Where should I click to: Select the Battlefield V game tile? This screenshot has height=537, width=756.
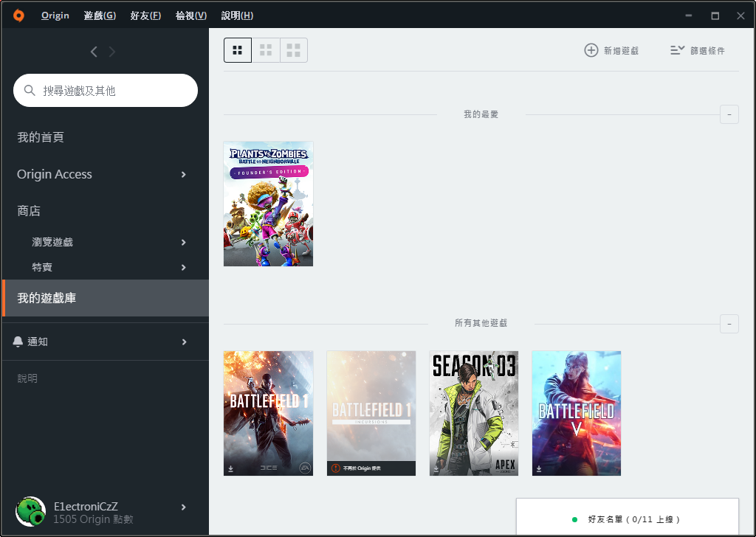tap(577, 413)
